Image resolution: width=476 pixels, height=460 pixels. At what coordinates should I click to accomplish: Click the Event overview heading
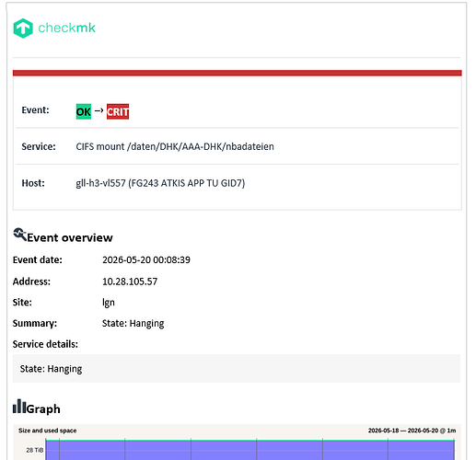pyautogui.click(x=70, y=237)
